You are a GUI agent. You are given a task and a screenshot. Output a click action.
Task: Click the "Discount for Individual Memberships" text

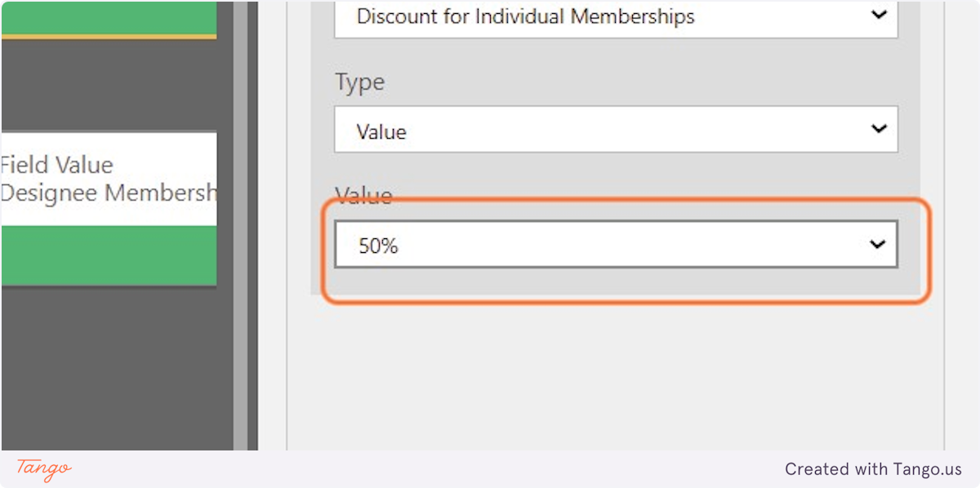point(525,16)
